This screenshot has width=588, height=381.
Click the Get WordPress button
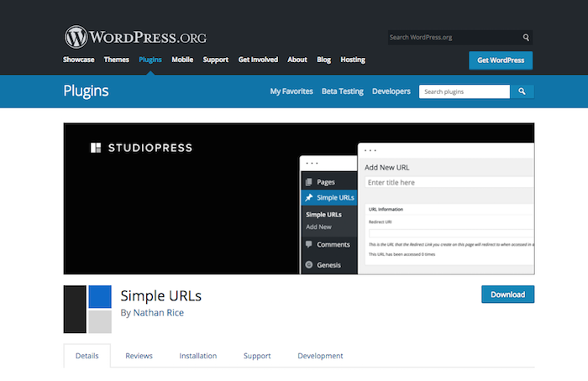pyautogui.click(x=501, y=60)
